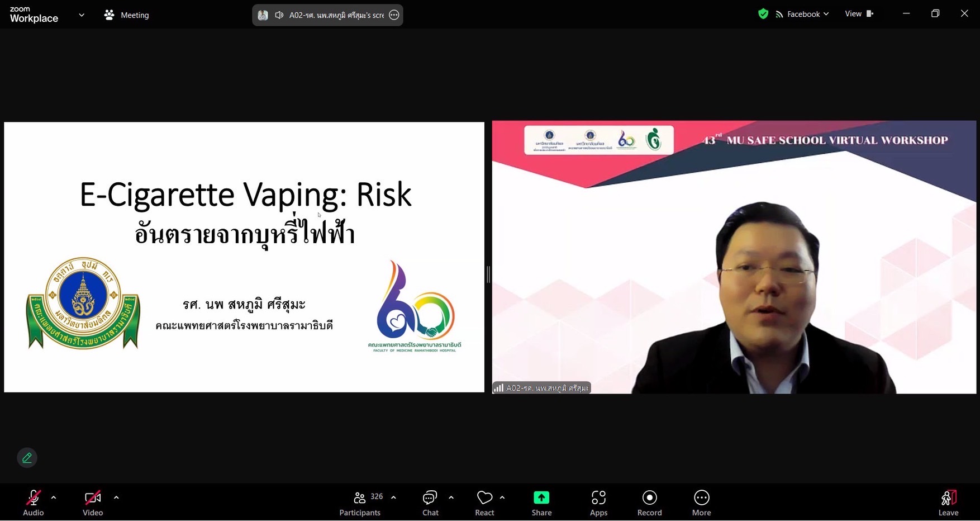This screenshot has width=980, height=521.
Task: Open the screen share options ellipsis
Action: point(394,15)
